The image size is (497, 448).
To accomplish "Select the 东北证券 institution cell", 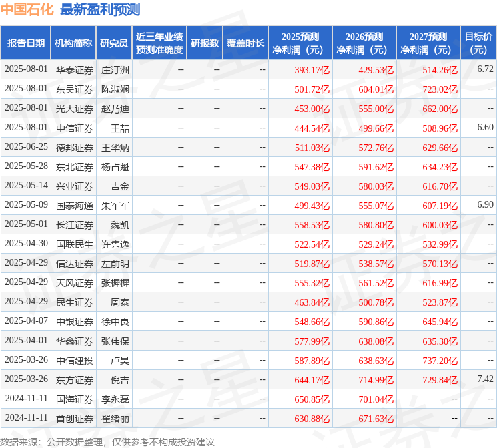I will click(75, 167).
